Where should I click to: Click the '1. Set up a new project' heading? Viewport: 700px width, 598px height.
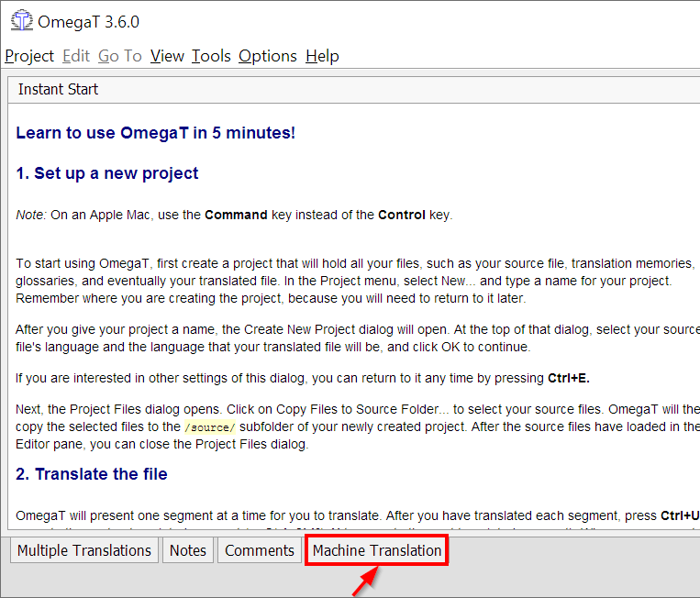pyautogui.click(x=107, y=173)
